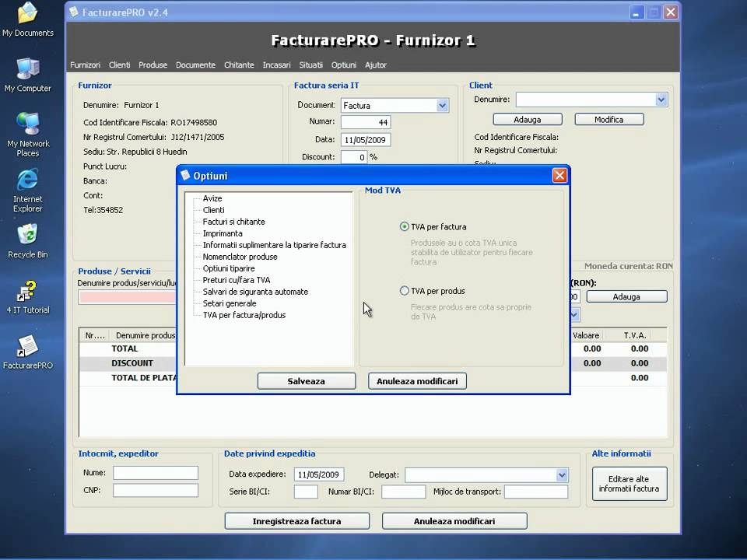Open Document type dropdown
Screen dimensions: 747x560
tap(442, 105)
